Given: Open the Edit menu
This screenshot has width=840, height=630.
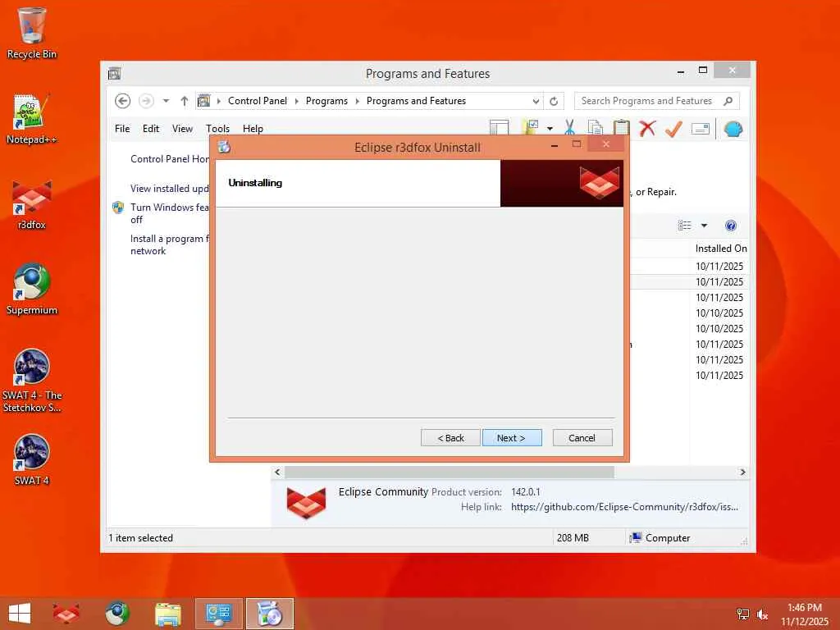Looking at the screenshot, I should pyautogui.click(x=151, y=129).
